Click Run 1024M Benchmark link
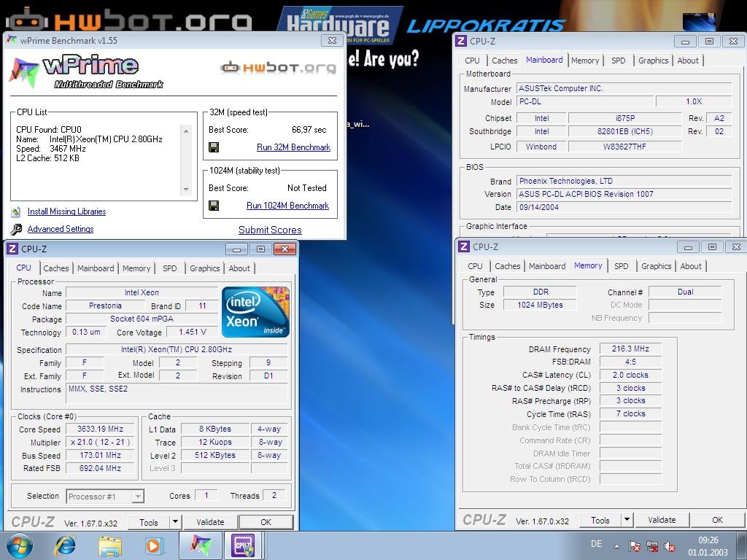This screenshot has height=560, width=747. tap(287, 205)
